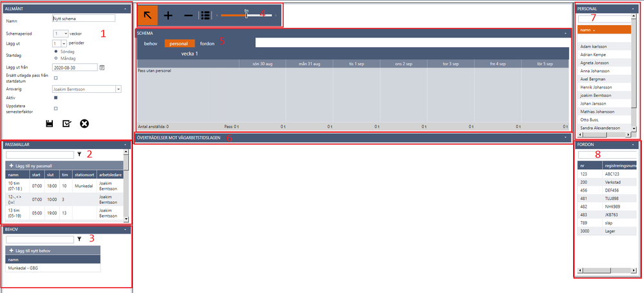The image size is (644, 293).
Task: Collapse the Passmallar panel
Action: click(x=125, y=145)
